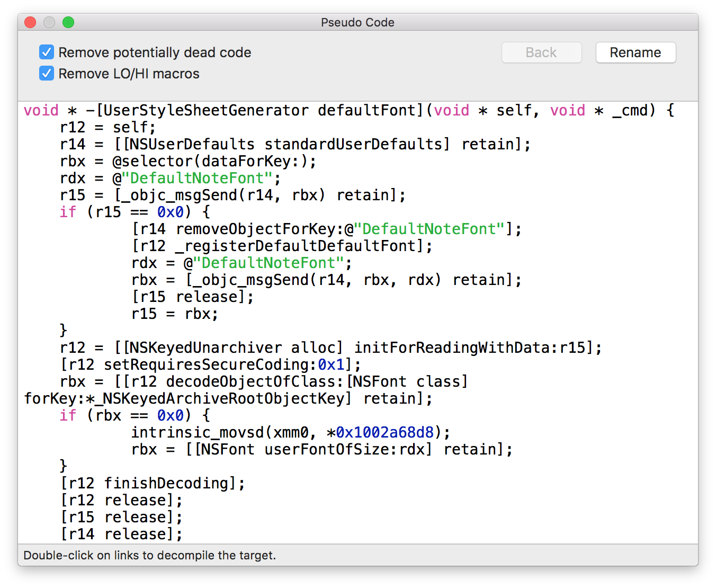This screenshot has height=588, width=716.
Task: Click the line 'r12 = self;'
Action: point(108,127)
